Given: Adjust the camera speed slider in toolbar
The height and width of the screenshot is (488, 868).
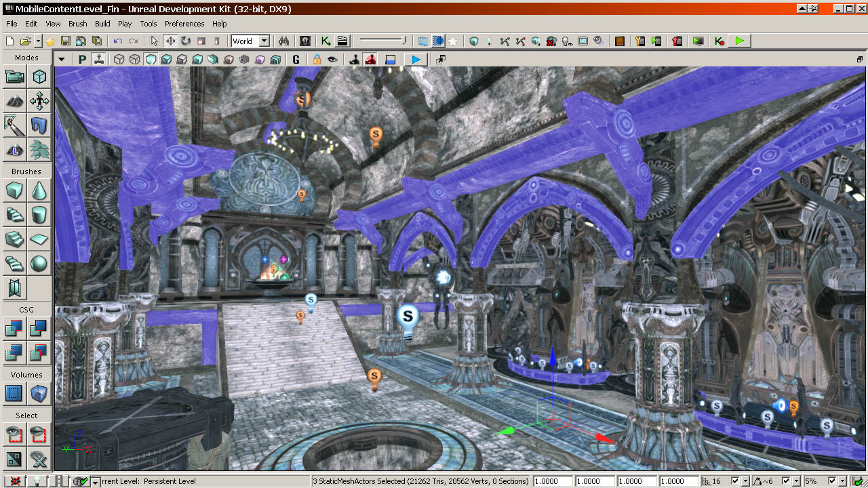Looking at the screenshot, I should pos(383,41).
